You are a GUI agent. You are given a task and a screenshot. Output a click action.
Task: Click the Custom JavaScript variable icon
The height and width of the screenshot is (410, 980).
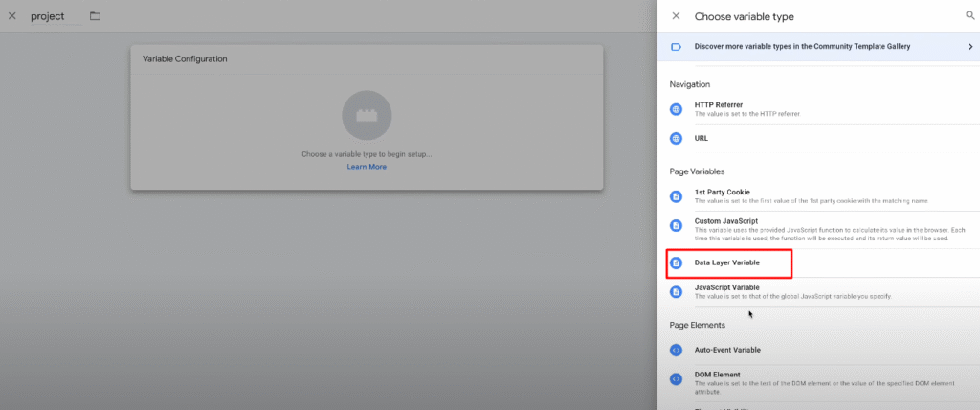click(x=676, y=226)
